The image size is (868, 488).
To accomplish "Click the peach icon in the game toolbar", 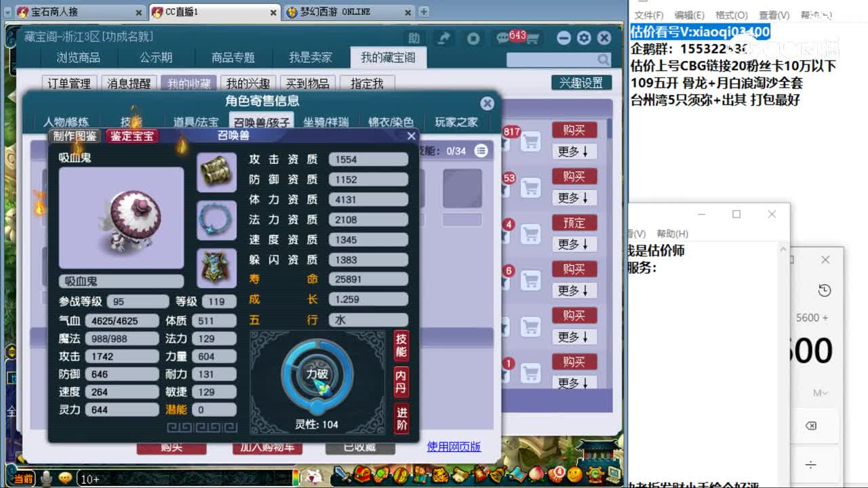I will [x=536, y=473].
